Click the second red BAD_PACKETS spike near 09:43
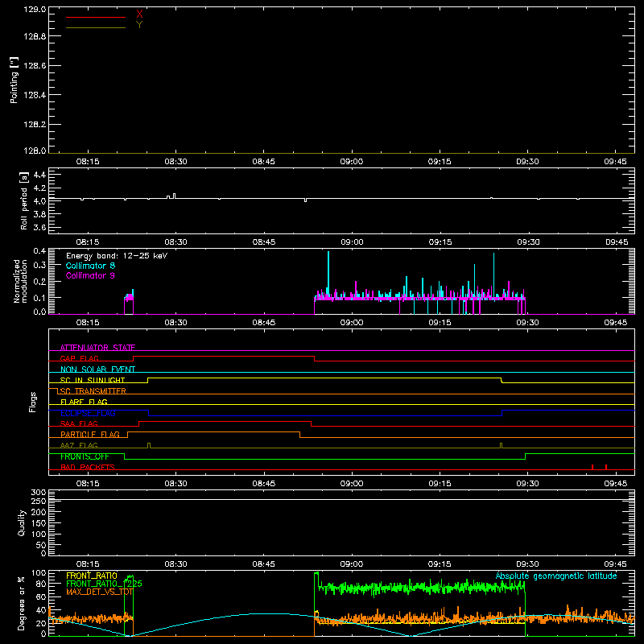The height and width of the screenshot is (644, 644). tap(606, 467)
